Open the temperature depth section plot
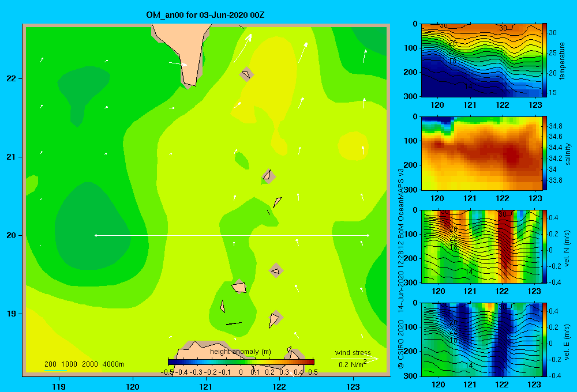Image resolution: width=577 pixels, height=392 pixels. point(482,61)
